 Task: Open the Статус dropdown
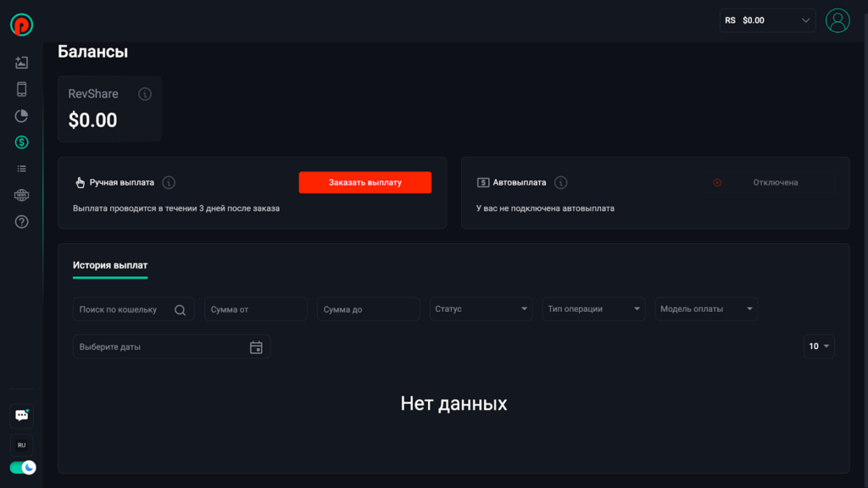coord(481,308)
